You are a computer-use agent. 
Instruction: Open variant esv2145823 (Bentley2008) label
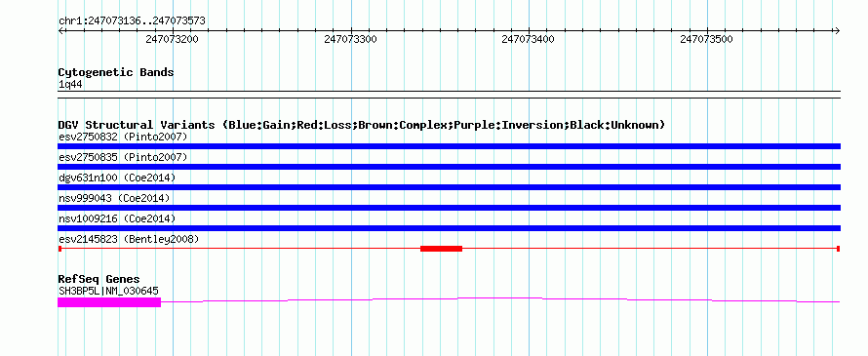129,239
